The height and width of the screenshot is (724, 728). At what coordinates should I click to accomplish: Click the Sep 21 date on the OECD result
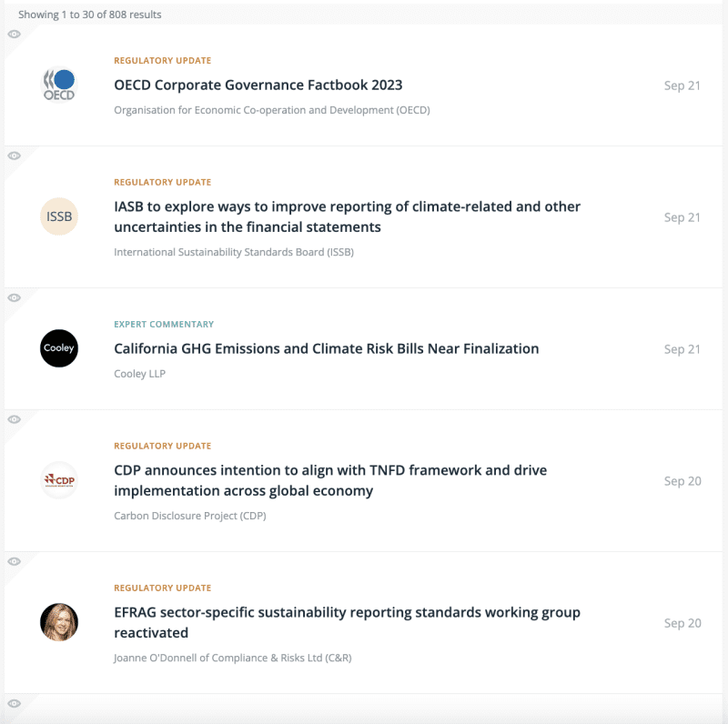point(682,85)
